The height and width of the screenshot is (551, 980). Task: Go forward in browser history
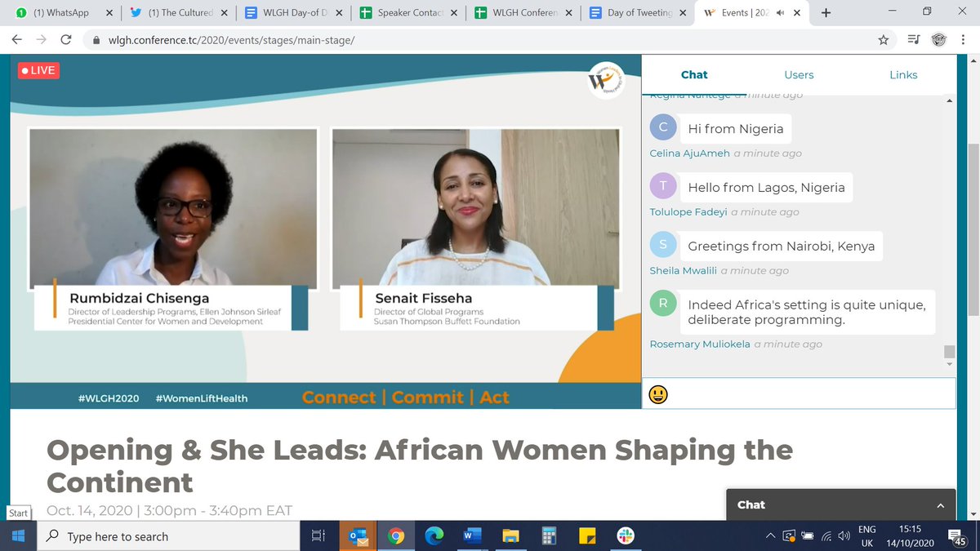pyautogui.click(x=41, y=39)
